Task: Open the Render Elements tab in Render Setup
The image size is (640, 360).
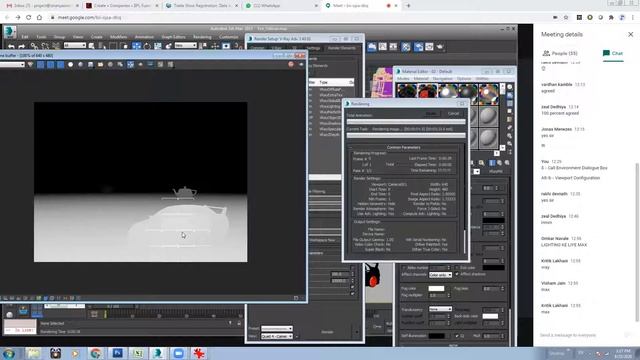Action: point(342,48)
